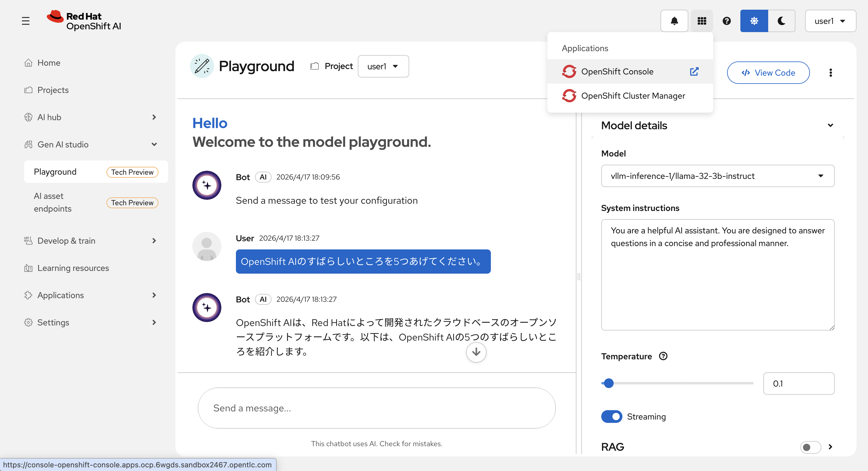Image resolution: width=868 pixels, height=471 pixels.
Task: Switch to dark theme moon icon
Action: 782,21
